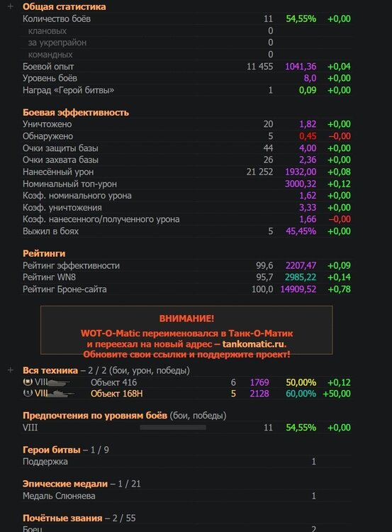This screenshot has height=532, width=392.
Task: Click the 1041,36 average experience value
Action: [301, 67]
